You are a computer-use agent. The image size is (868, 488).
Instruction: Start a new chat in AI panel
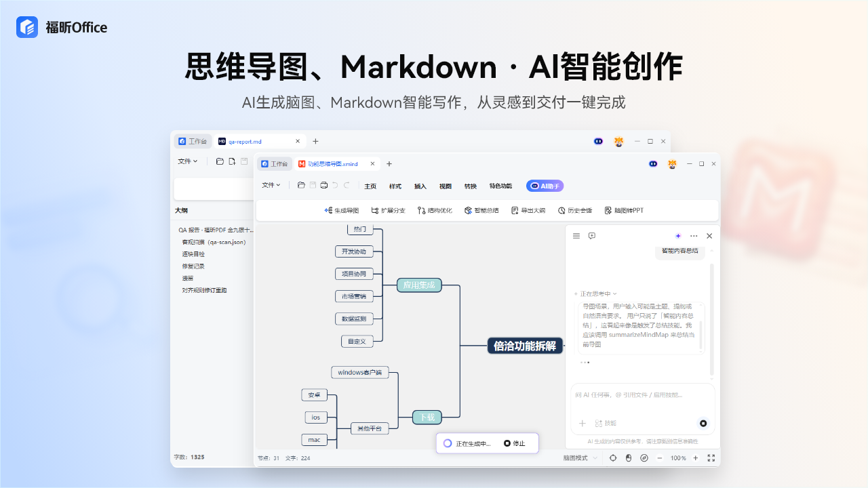(592, 236)
